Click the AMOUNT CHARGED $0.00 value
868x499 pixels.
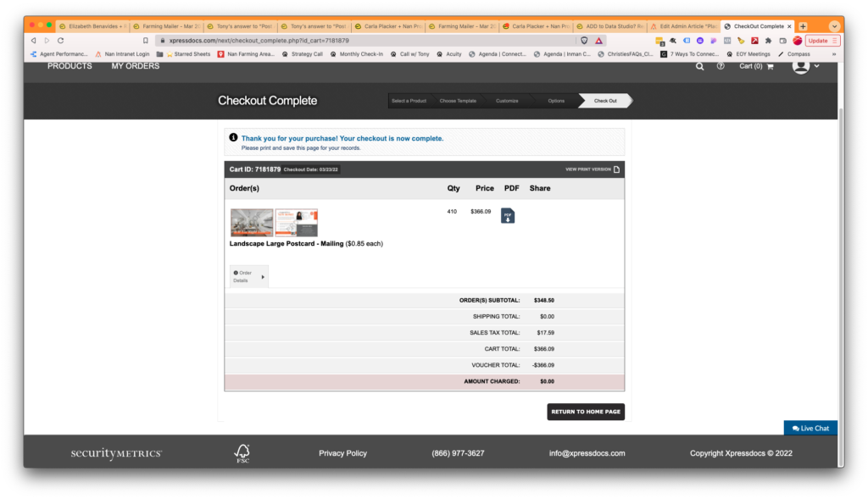tap(547, 381)
